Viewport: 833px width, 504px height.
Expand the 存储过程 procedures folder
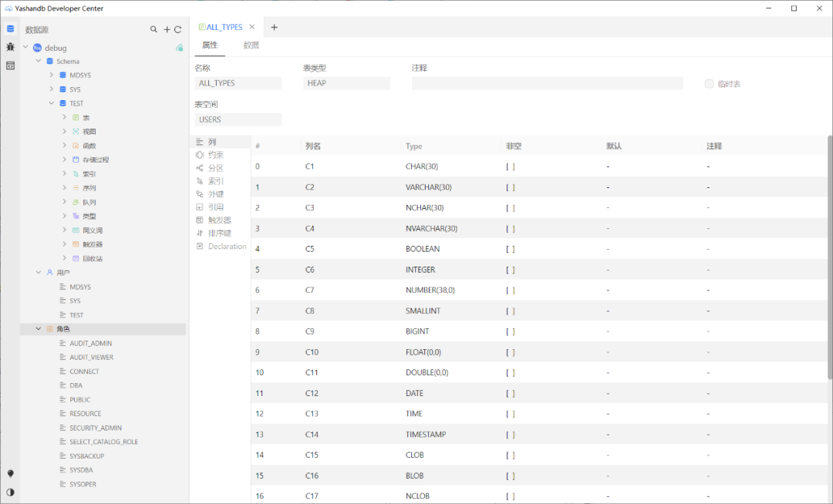[64, 160]
